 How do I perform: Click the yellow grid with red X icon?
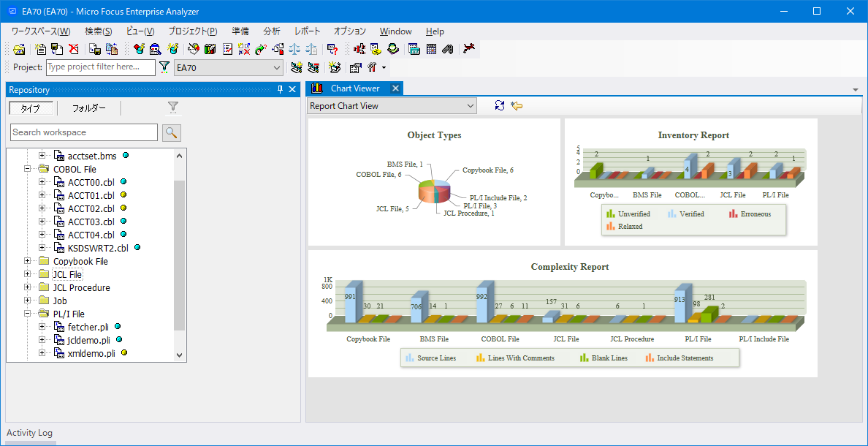coord(244,49)
